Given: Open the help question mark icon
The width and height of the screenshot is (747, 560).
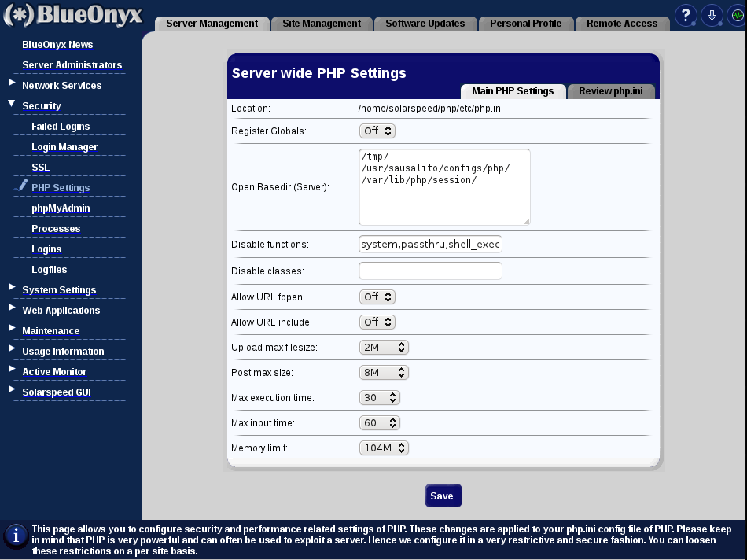Looking at the screenshot, I should [686, 16].
